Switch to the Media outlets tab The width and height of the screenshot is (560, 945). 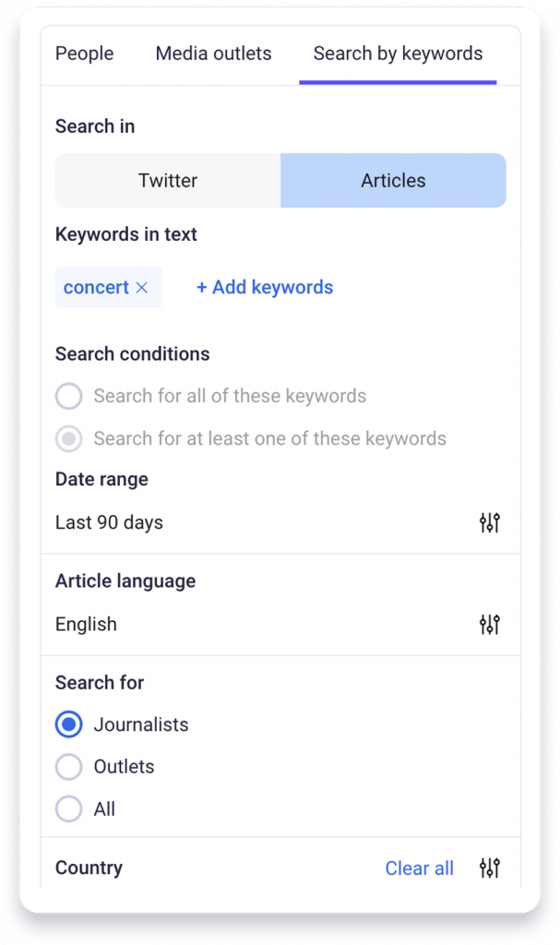click(213, 54)
